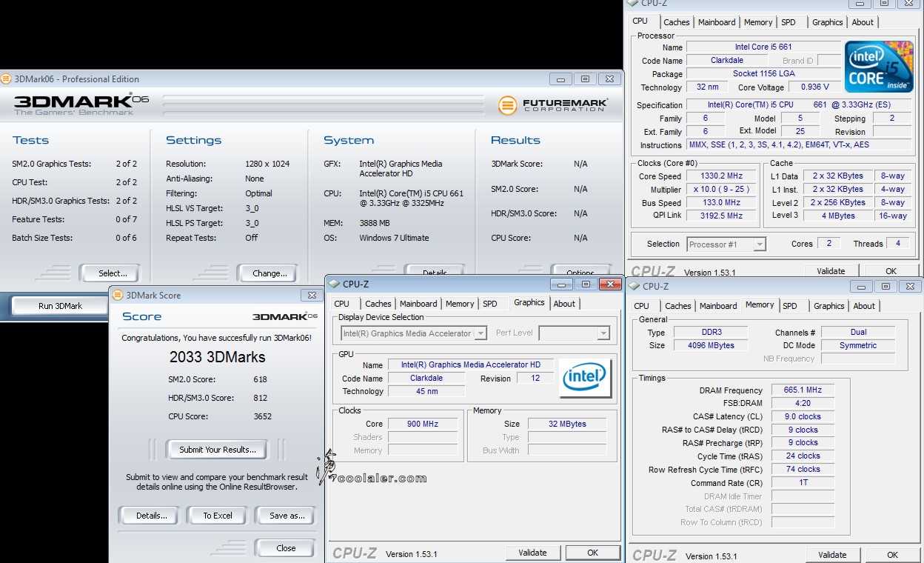The width and height of the screenshot is (924, 563).
Task: Click Close button in 3DMark Score dialog
Action: point(286,548)
